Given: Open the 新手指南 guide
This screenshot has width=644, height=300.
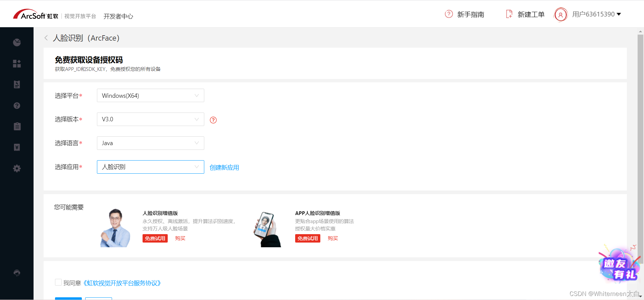Looking at the screenshot, I should pos(471,14).
